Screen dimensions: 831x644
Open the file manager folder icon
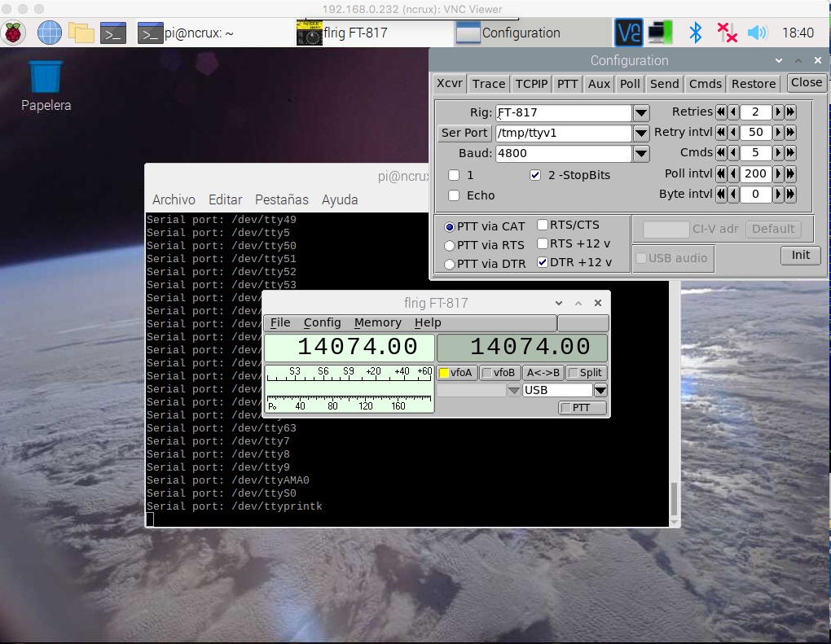click(81, 33)
